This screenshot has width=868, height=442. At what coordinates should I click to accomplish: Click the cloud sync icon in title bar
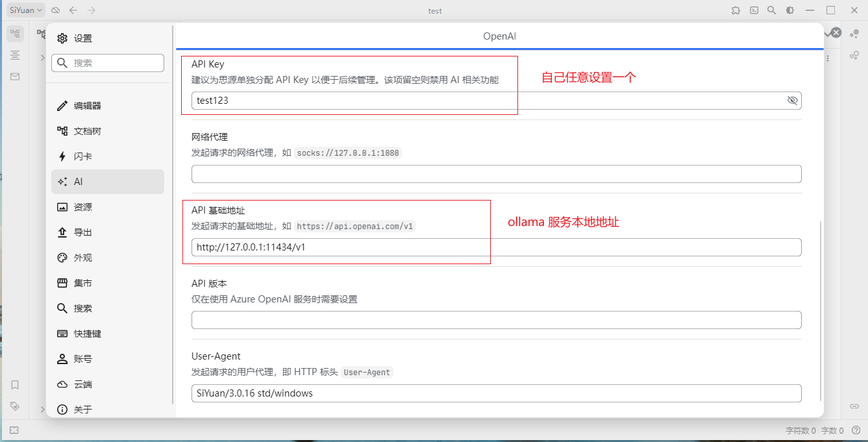(56, 10)
